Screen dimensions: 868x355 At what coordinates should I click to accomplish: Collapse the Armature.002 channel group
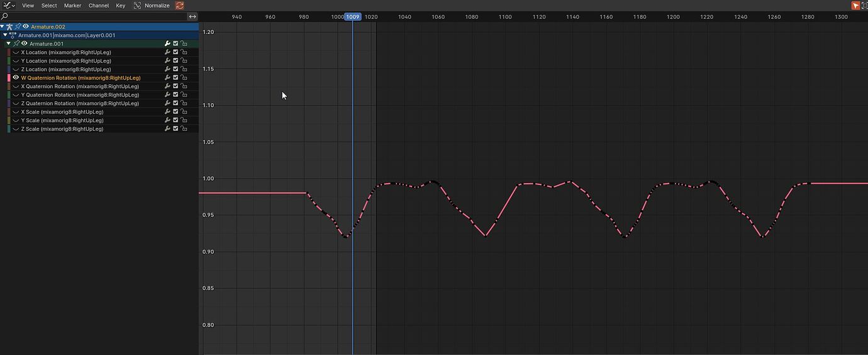click(3, 26)
